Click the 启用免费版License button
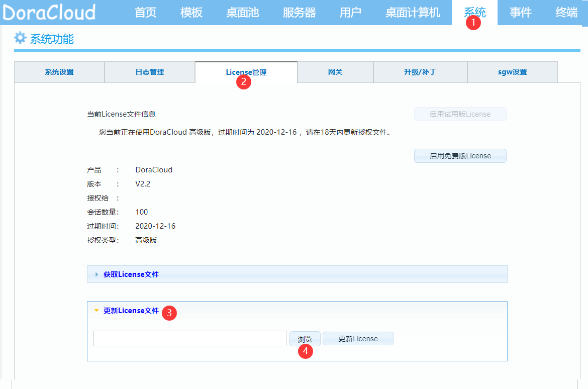The width and height of the screenshot is (588, 389). [460, 156]
